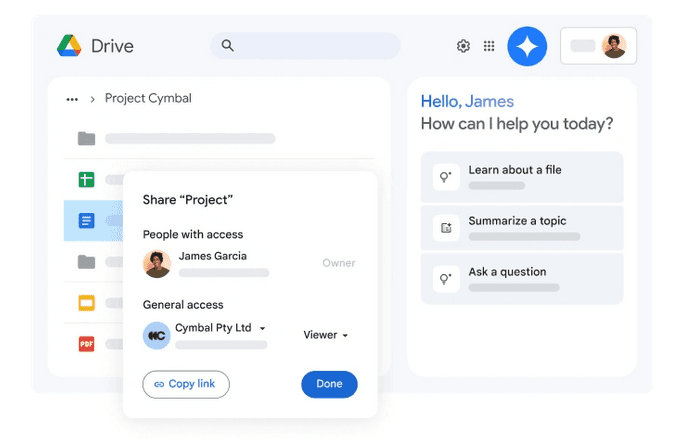Open the Viewer role dropdown
Screen dimensions: 678x441
[x=326, y=335]
